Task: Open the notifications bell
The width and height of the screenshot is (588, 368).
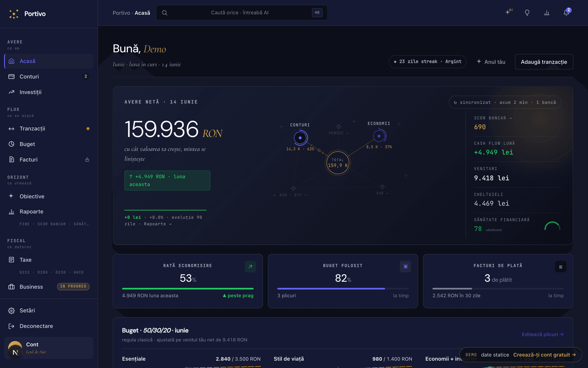Action: (x=566, y=13)
